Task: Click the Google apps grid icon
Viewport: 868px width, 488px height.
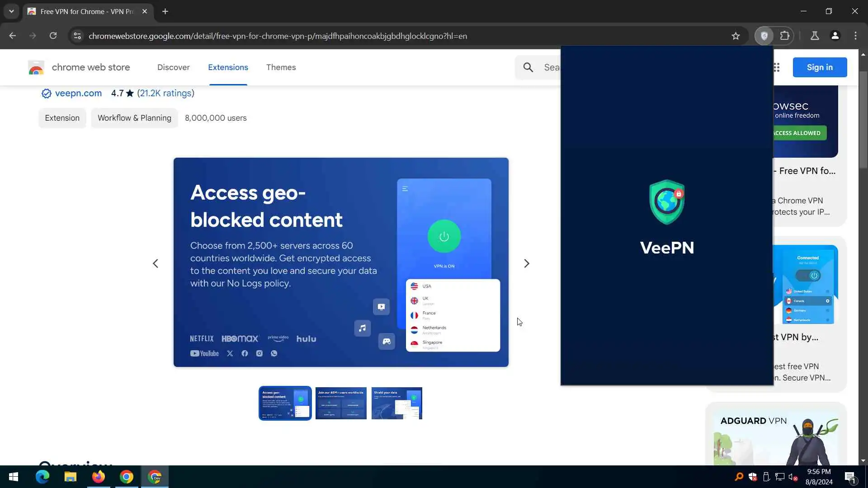Action: [x=777, y=67]
